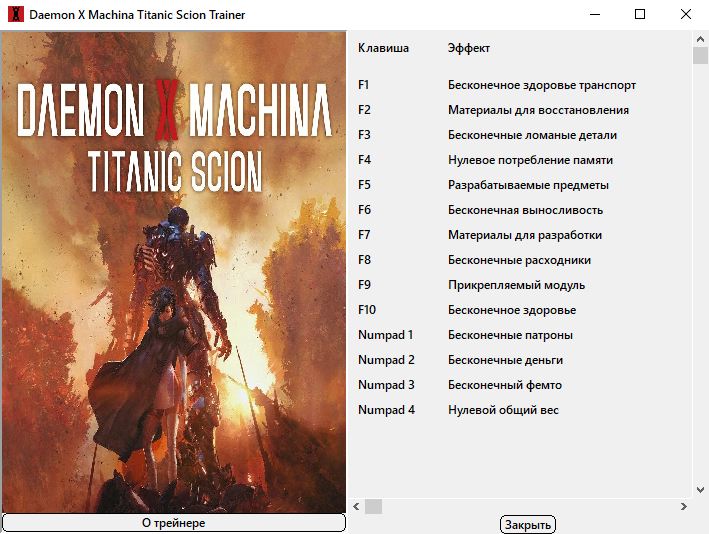Click the horizontal scrollbar left arrow
This screenshot has width=709, height=534.
click(x=356, y=506)
